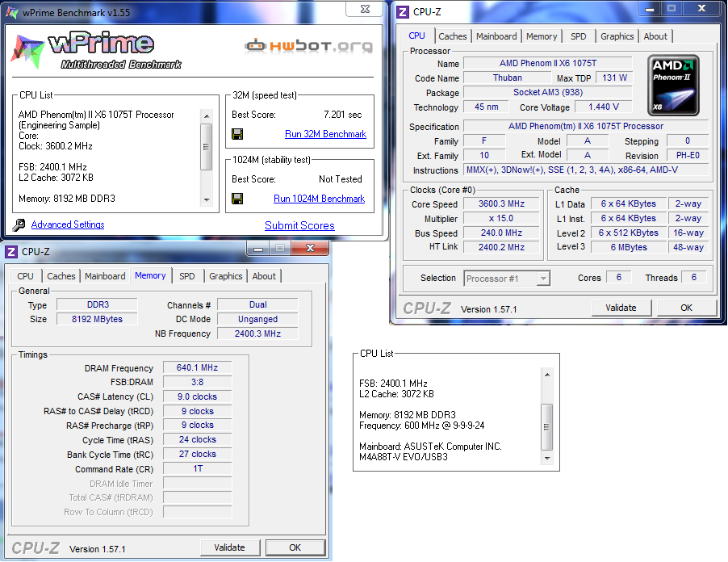The width and height of the screenshot is (728, 562).
Task: Click the wPrime title bar app icon
Action: coord(11,13)
